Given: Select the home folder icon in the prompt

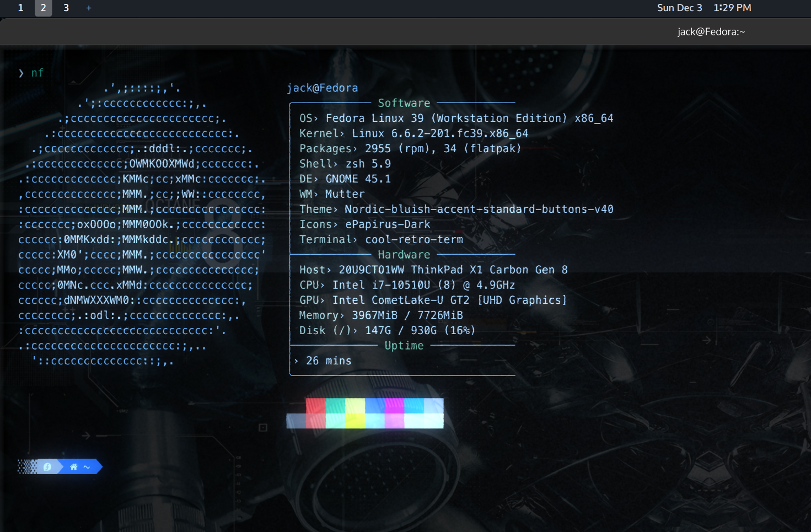Looking at the screenshot, I should (73, 466).
